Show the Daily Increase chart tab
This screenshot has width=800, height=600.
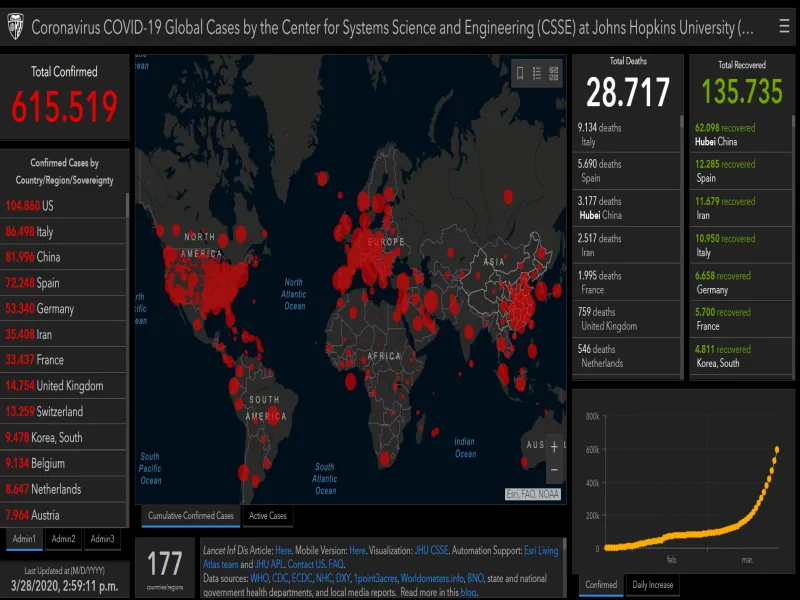click(x=653, y=584)
